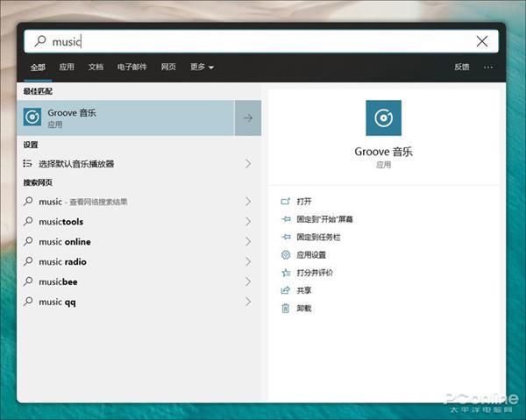Select music radio suggestion
The height and width of the screenshot is (420, 526).
point(139,261)
